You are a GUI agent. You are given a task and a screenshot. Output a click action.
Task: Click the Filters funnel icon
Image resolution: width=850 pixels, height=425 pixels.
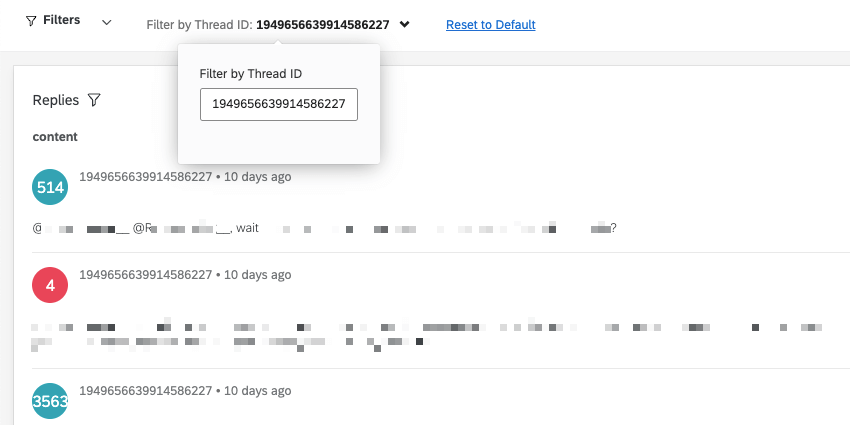[31, 21]
